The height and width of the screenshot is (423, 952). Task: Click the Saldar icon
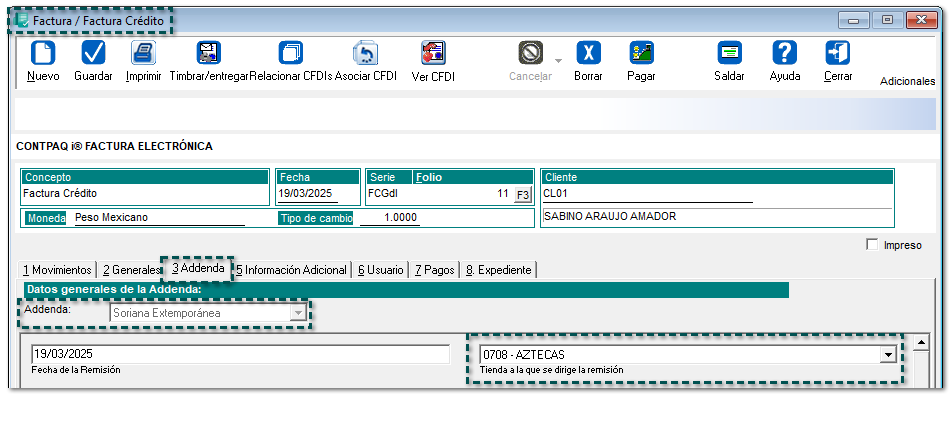coord(729,53)
